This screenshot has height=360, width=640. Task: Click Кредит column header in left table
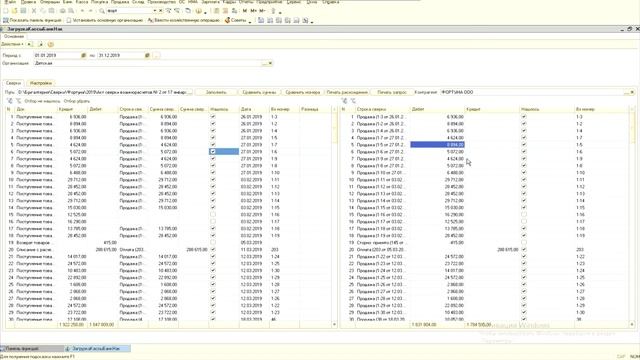(x=72, y=109)
